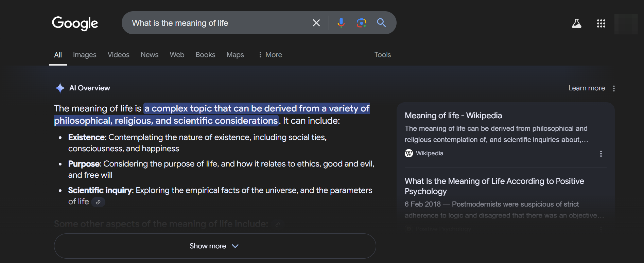Start voice search with microphone
Image resolution: width=644 pixels, height=263 pixels.
point(341,23)
